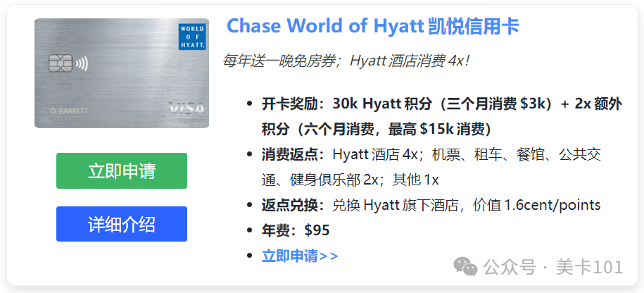
Task: Click the D. BARRETT cardholder name
Action: pyautogui.click(x=69, y=111)
